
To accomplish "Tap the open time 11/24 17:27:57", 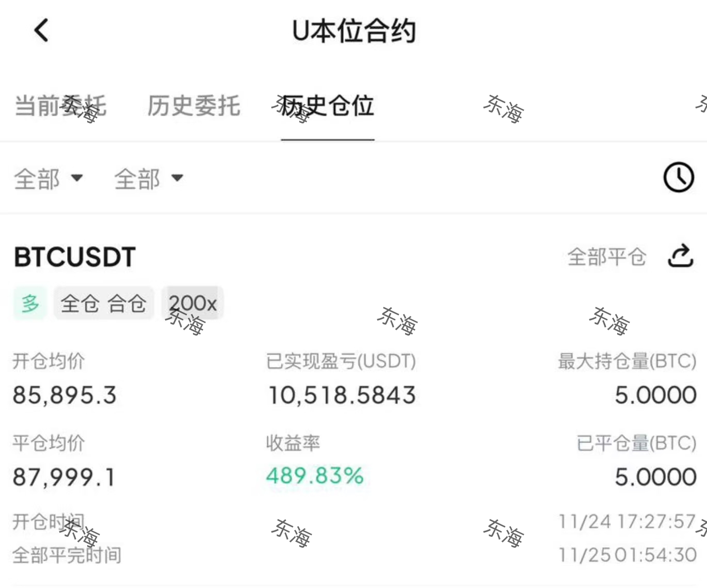I will (627, 521).
